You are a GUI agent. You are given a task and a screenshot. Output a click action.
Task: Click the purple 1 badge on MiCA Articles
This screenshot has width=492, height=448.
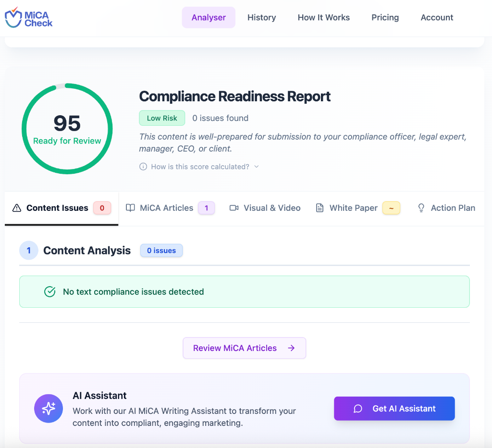206,208
